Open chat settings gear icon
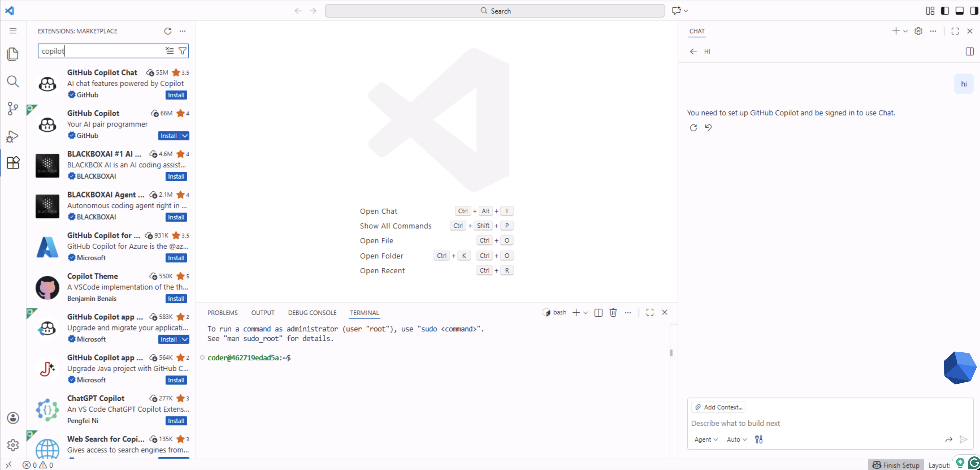 click(x=918, y=31)
